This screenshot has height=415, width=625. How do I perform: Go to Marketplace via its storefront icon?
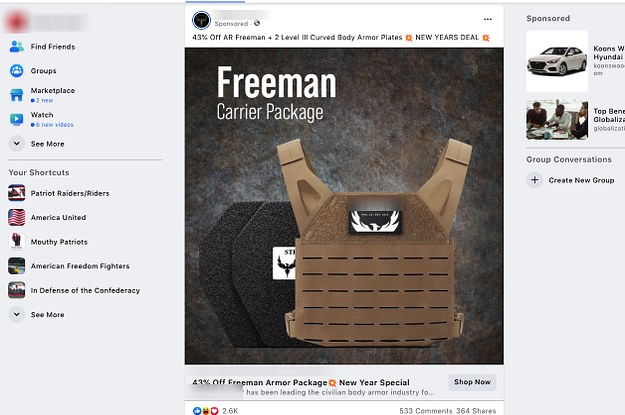(x=17, y=95)
